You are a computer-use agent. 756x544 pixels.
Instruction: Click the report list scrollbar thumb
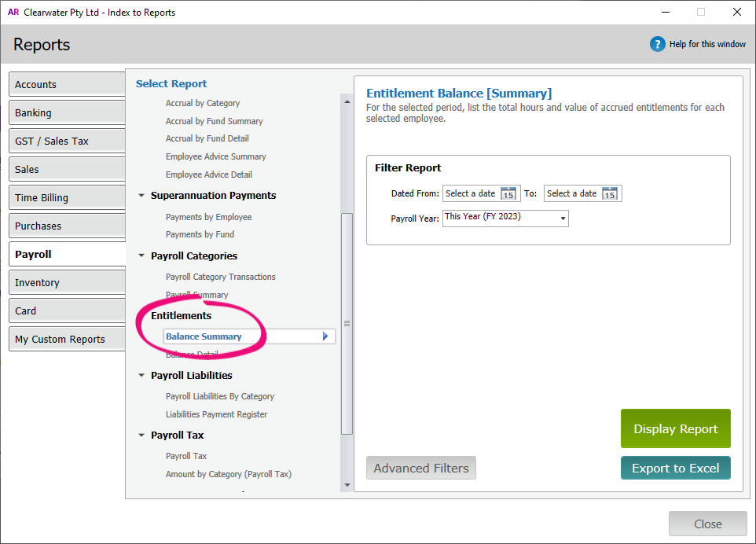point(347,324)
